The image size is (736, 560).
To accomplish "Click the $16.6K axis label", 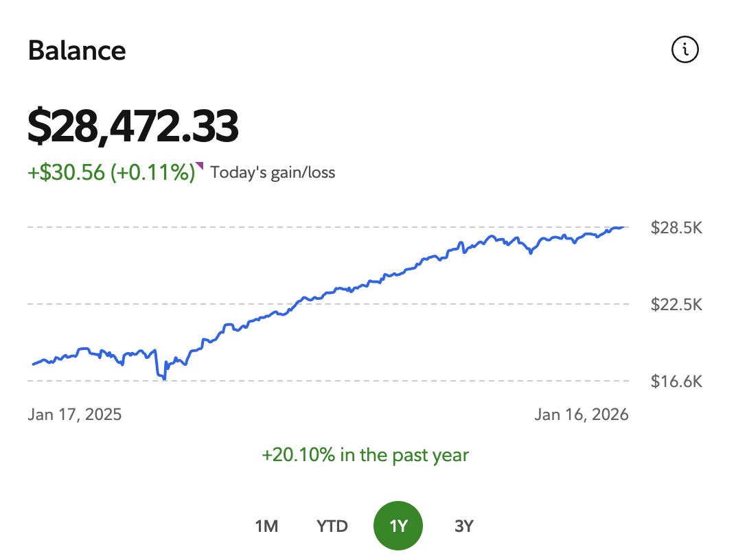I will [676, 381].
